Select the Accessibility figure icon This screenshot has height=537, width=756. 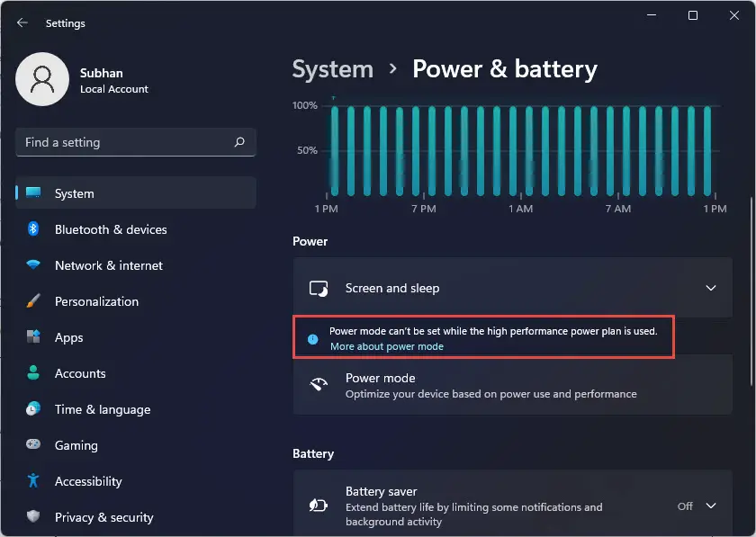(x=33, y=480)
